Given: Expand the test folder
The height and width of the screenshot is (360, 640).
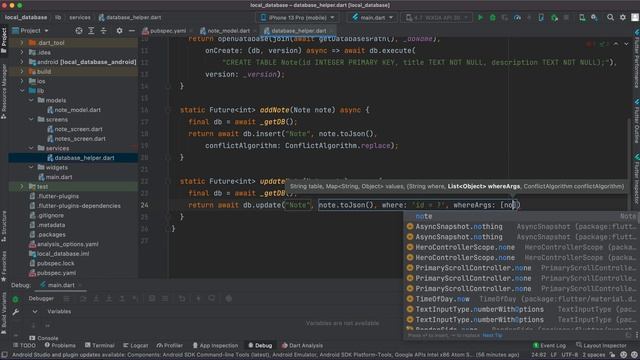Looking at the screenshot, I should pos(22,187).
